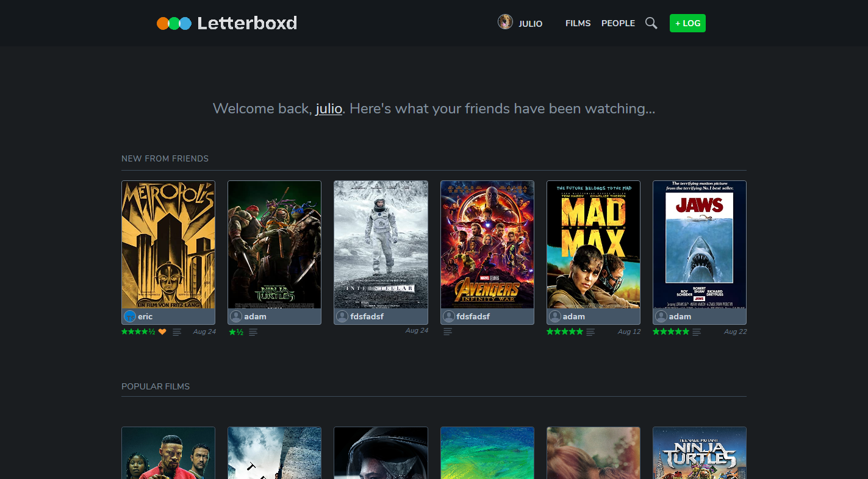Open the review icon under Jaws
The height and width of the screenshot is (479, 868).
(697, 332)
